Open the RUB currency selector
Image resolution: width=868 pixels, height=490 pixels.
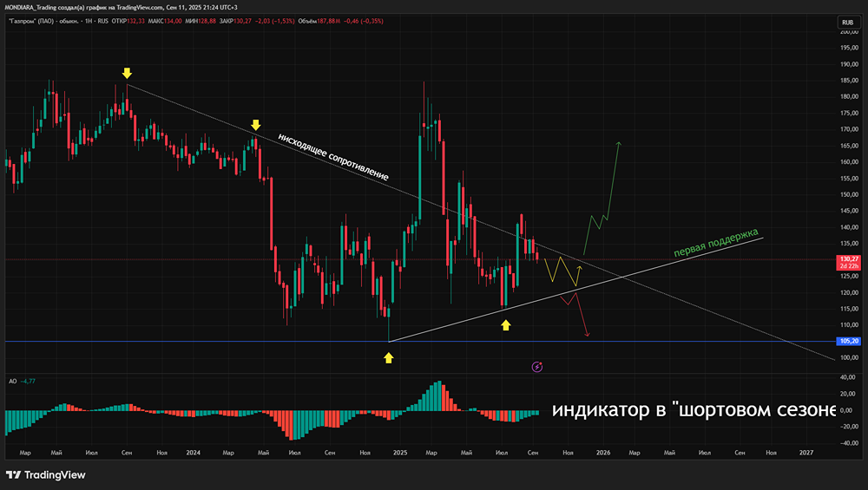click(847, 23)
